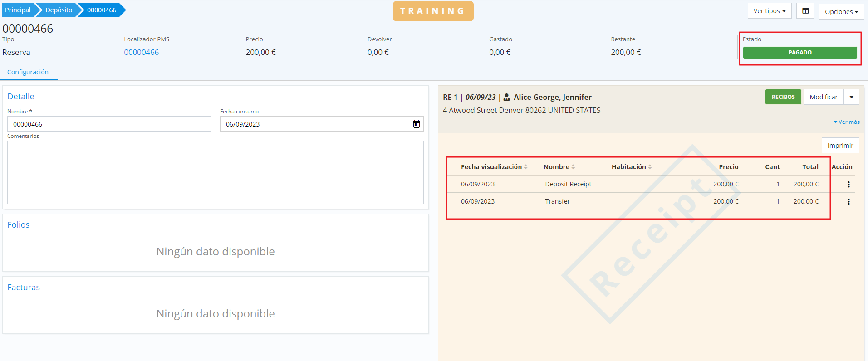Open action menu for Deposit Receipt row

pos(848,185)
